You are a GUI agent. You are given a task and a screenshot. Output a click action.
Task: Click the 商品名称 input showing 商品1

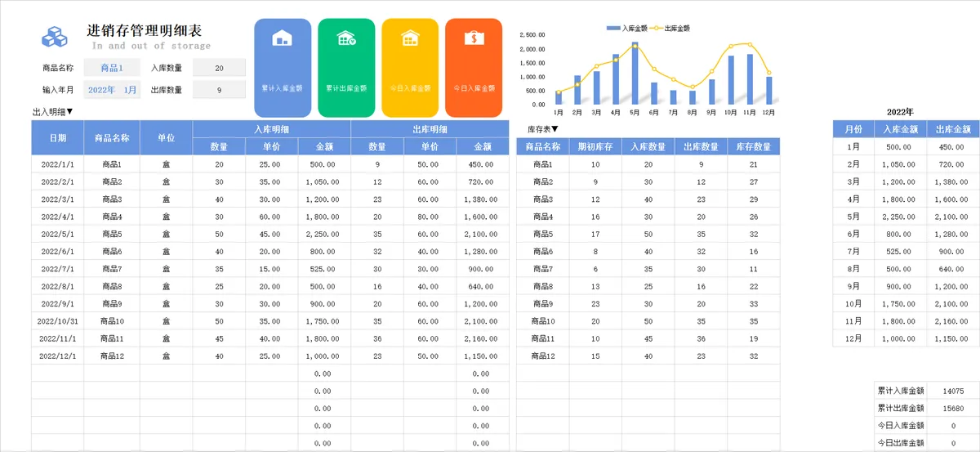tap(113, 68)
